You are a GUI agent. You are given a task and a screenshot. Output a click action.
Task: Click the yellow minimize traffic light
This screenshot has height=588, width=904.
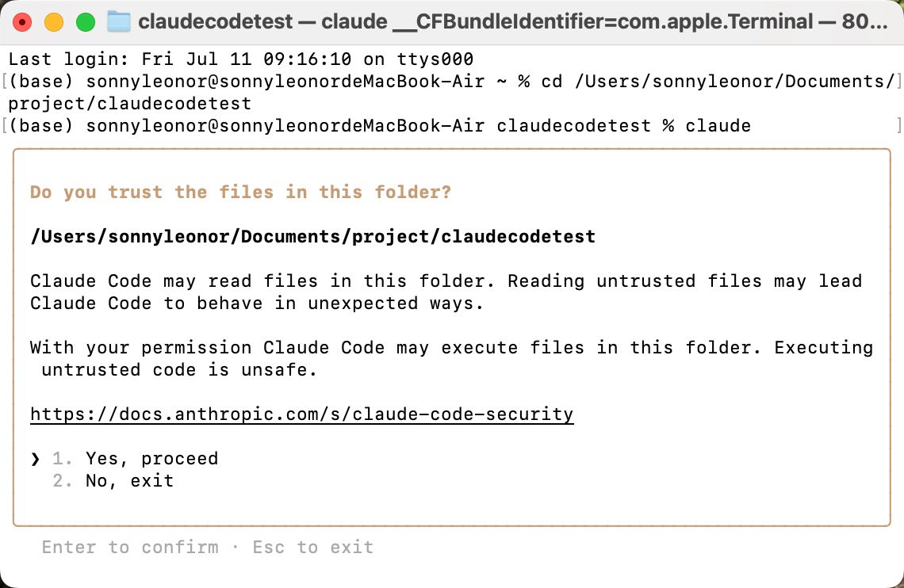click(x=53, y=21)
